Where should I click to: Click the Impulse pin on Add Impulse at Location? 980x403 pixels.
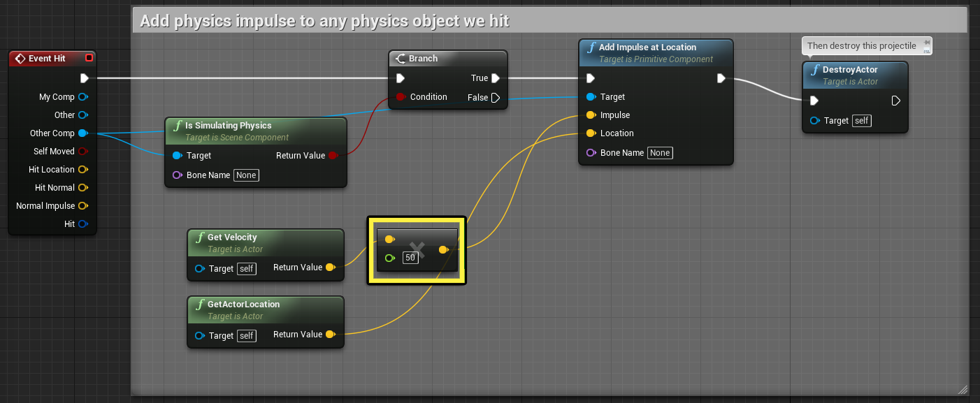[x=591, y=115]
